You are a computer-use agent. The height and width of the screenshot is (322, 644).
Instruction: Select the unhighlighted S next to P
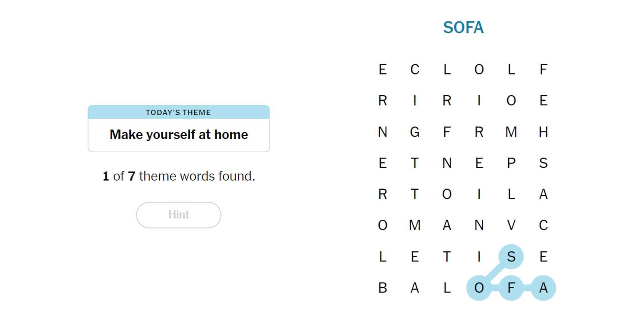click(x=543, y=163)
